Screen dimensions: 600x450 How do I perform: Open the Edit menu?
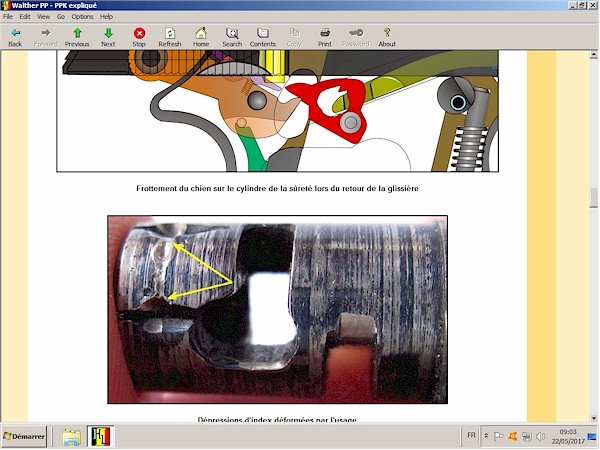pyautogui.click(x=25, y=16)
